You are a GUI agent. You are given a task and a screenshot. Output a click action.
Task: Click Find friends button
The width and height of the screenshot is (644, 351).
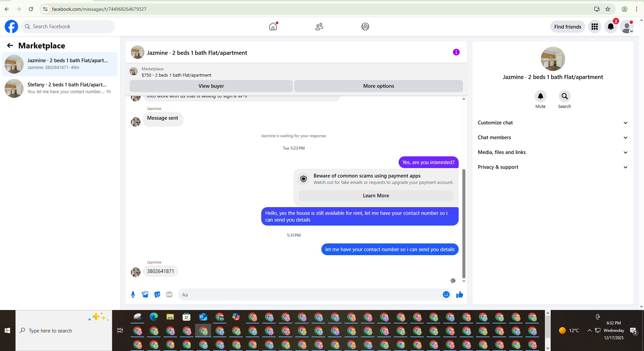(x=567, y=27)
